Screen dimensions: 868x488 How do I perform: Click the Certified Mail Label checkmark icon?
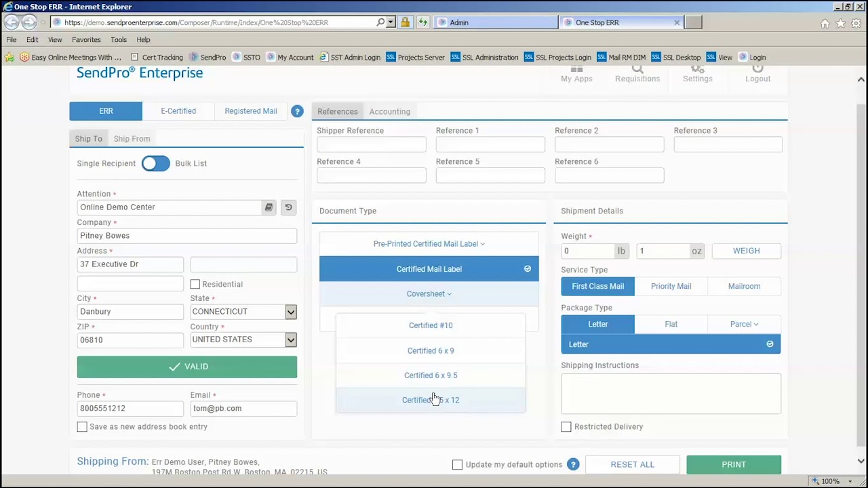pos(527,269)
